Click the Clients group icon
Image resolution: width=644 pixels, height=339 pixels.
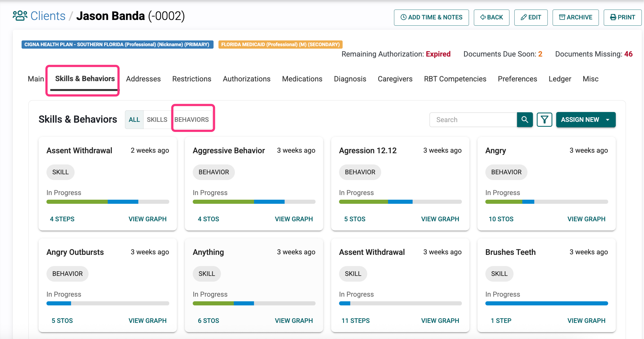20,16
